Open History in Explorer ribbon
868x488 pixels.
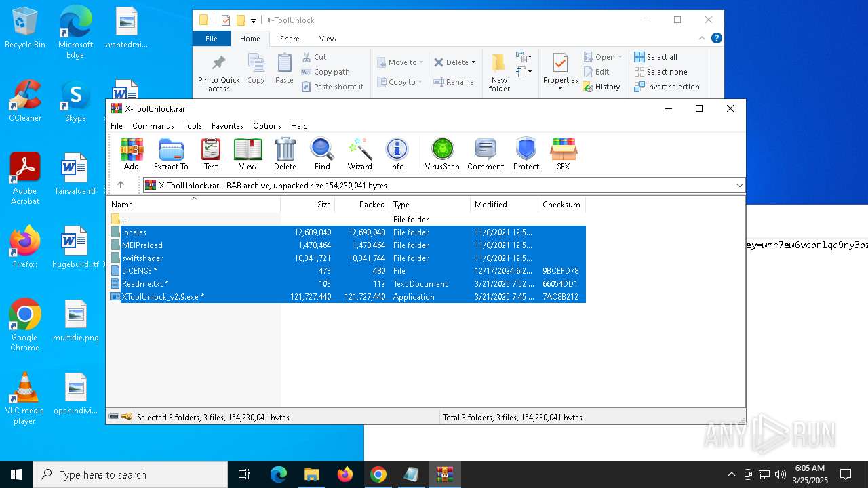click(x=601, y=87)
